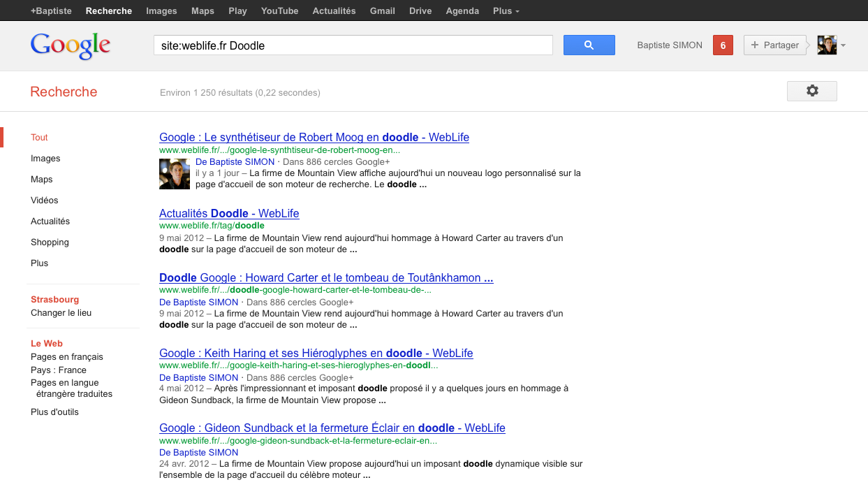Click De Baptiste SIMON under Moog result

235,162
